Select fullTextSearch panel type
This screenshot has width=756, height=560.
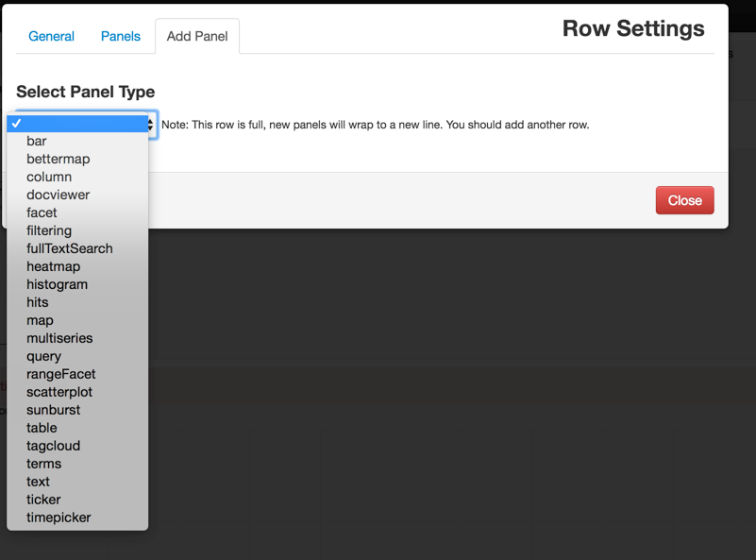click(77, 249)
